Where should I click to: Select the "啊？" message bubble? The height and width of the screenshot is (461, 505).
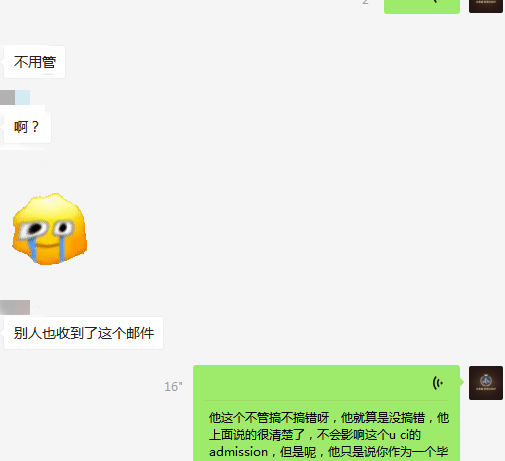click(27, 127)
